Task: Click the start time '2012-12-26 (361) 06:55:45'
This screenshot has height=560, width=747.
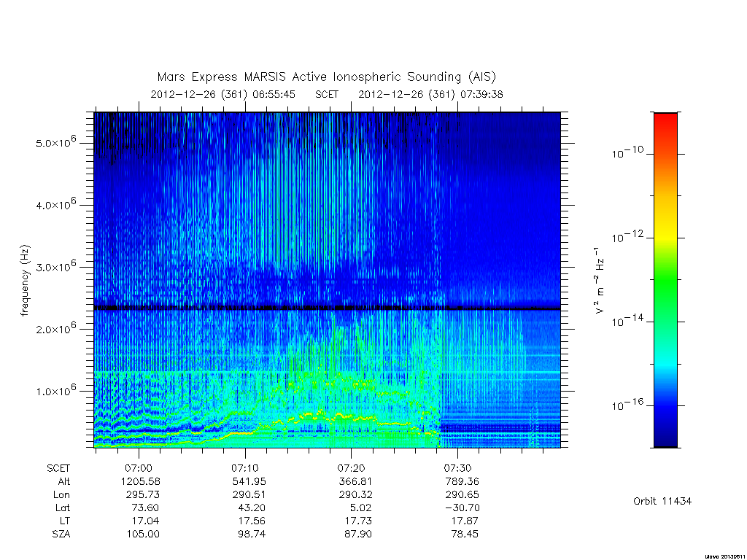Action: [223, 94]
